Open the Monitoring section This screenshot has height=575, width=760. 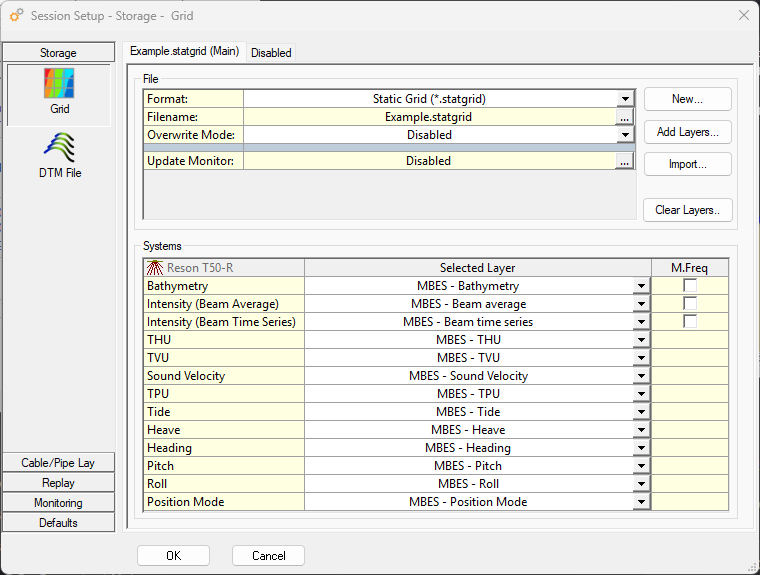pyautogui.click(x=58, y=503)
